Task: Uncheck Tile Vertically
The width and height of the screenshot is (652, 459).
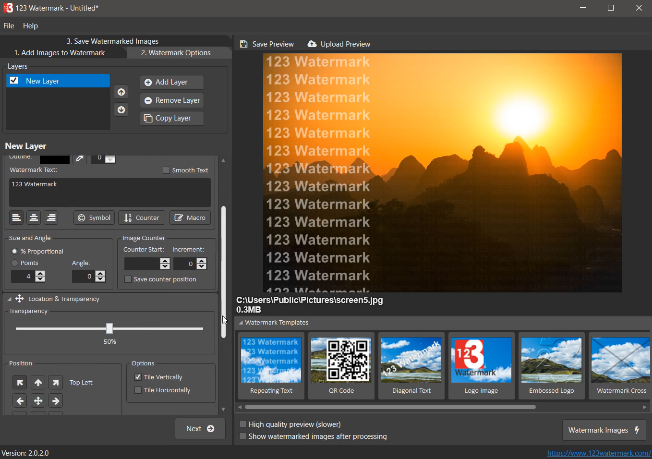Action: pyautogui.click(x=138, y=377)
